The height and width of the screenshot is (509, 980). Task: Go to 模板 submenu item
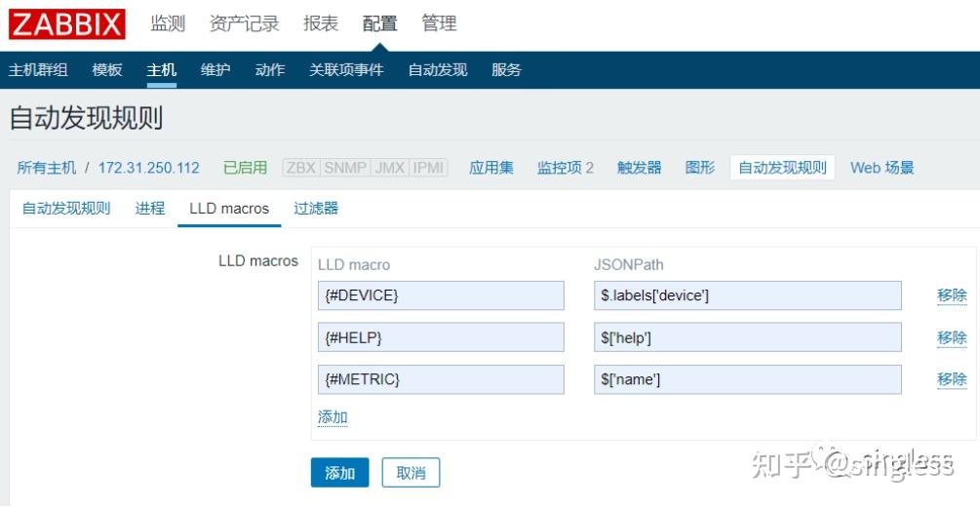pyautogui.click(x=107, y=70)
